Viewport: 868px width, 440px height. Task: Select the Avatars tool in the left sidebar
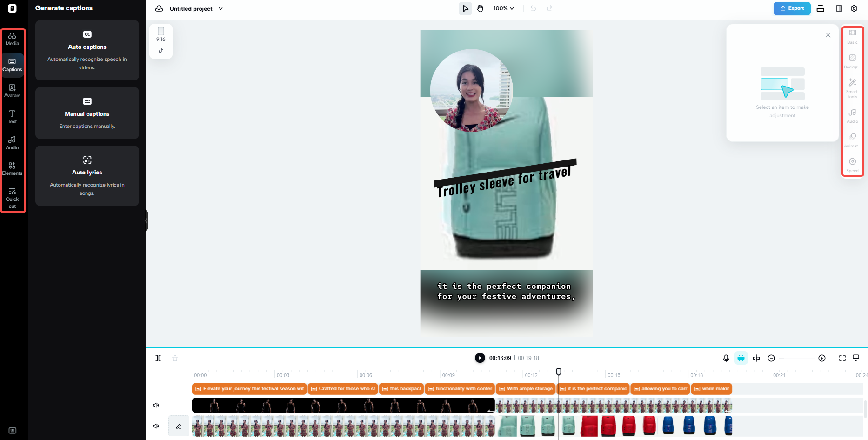coord(12,90)
